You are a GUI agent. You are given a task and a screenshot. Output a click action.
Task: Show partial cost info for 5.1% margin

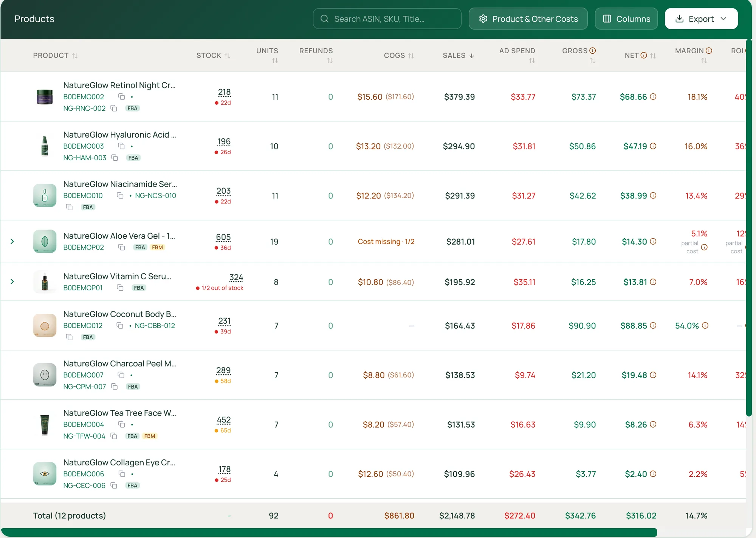tap(704, 247)
